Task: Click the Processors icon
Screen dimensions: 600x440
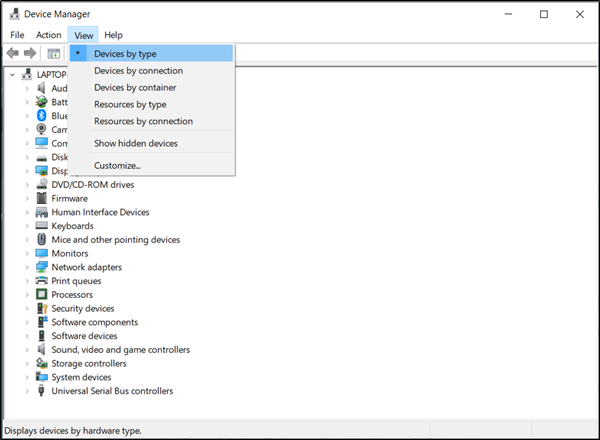Action: (x=41, y=294)
